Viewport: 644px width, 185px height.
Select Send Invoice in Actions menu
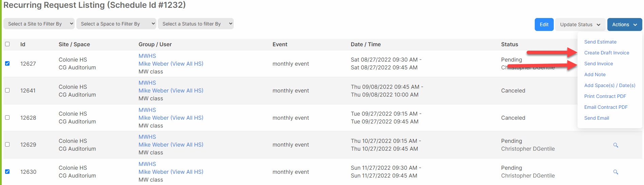599,64
